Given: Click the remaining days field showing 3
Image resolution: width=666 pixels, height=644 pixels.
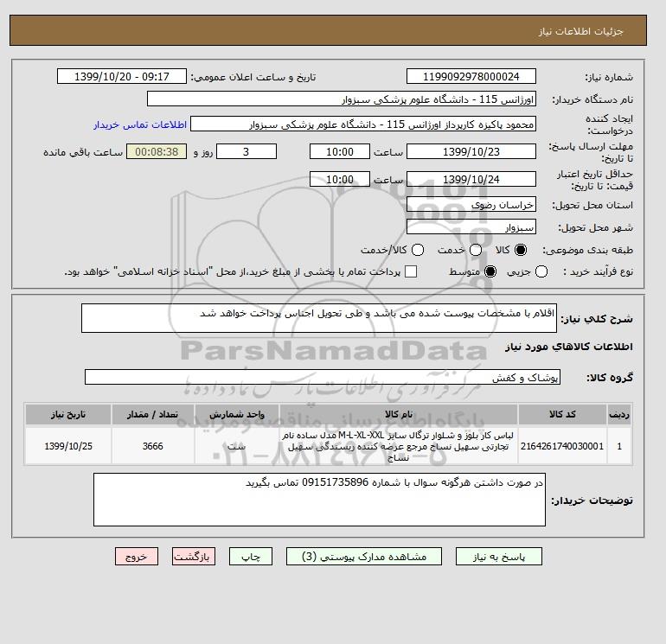Looking at the screenshot, I should pos(247,151).
